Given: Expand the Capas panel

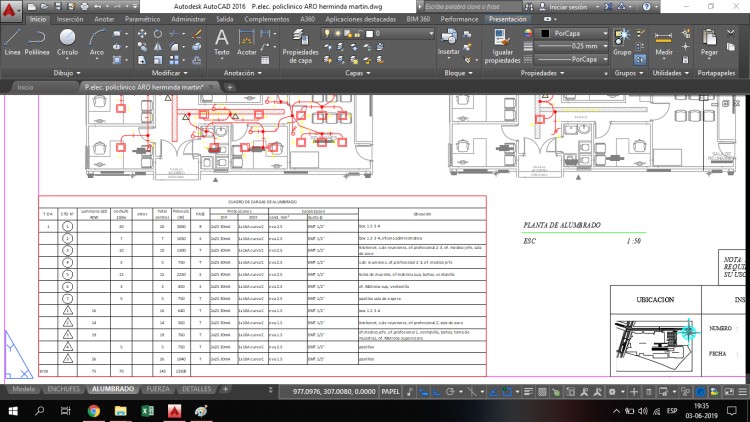Looking at the screenshot, I should coord(358,73).
